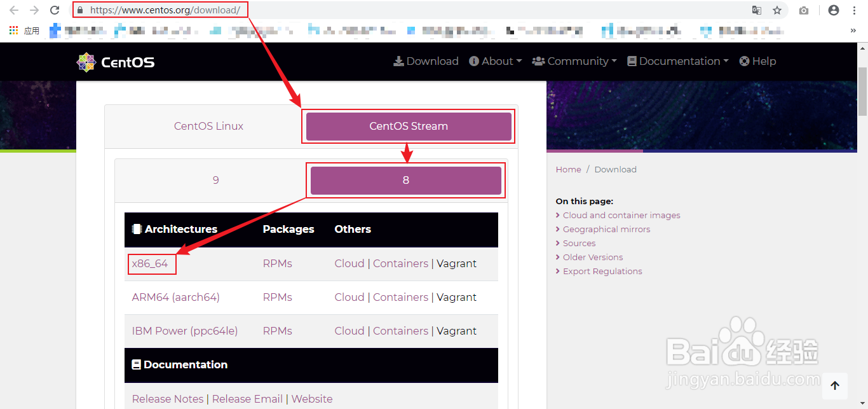Click the Home breadcrumb link
The height and width of the screenshot is (409, 868).
[x=568, y=169]
